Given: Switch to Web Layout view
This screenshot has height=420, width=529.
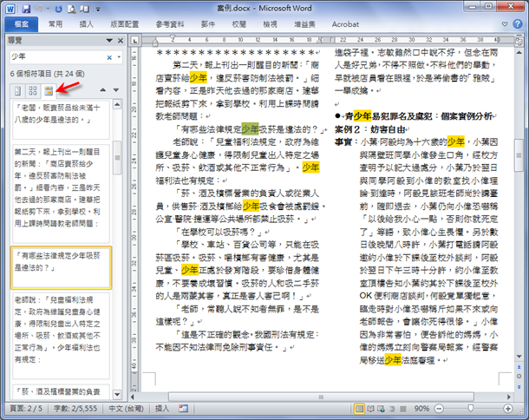Looking at the screenshot, I should tap(381, 410).
